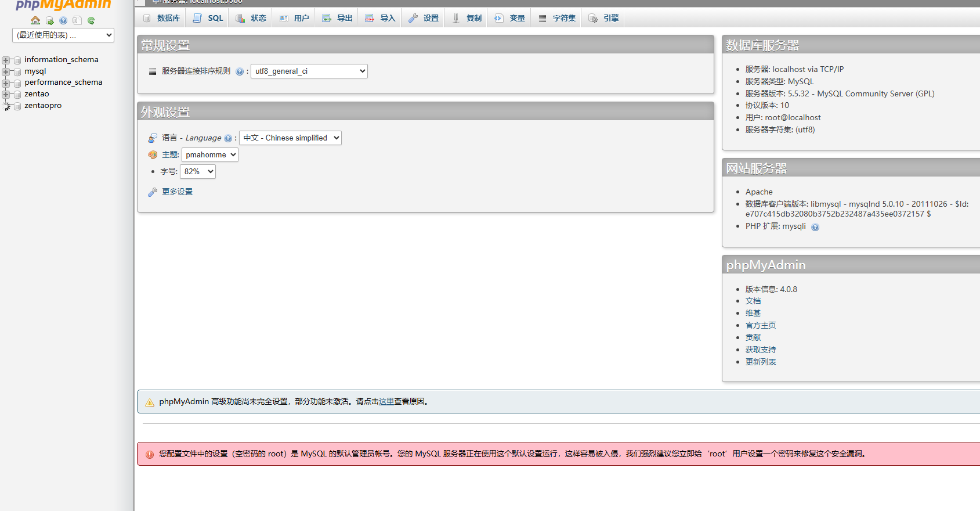Open the help icon next to Language label
This screenshot has height=511, width=980.
(228, 138)
